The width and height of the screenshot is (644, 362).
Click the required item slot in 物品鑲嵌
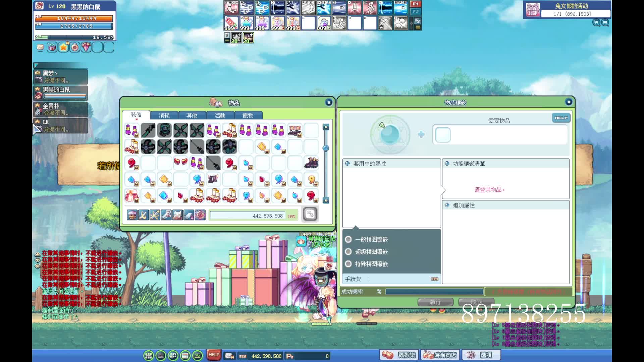(443, 135)
